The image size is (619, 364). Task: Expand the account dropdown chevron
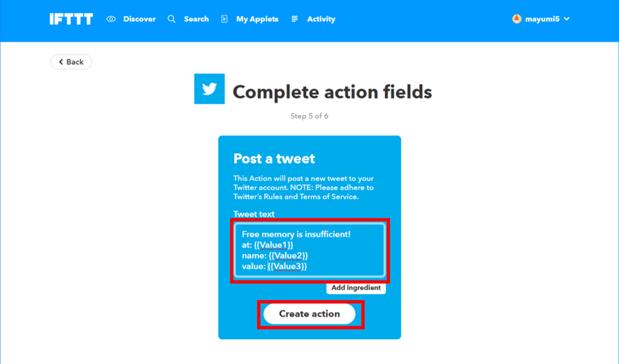coord(567,19)
